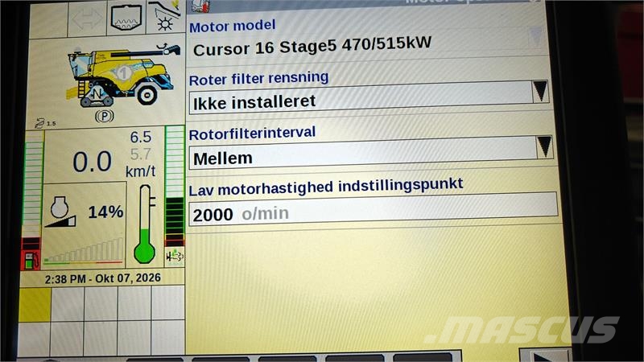Tap the gear 1.5 indicator icon
This screenshot has height=362, width=644.
coord(45,123)
